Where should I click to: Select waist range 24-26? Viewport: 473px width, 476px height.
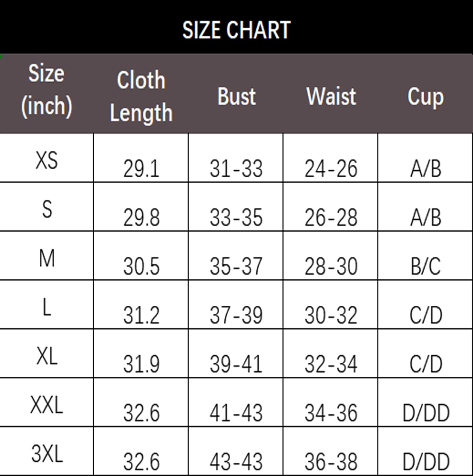click(331, 169)
